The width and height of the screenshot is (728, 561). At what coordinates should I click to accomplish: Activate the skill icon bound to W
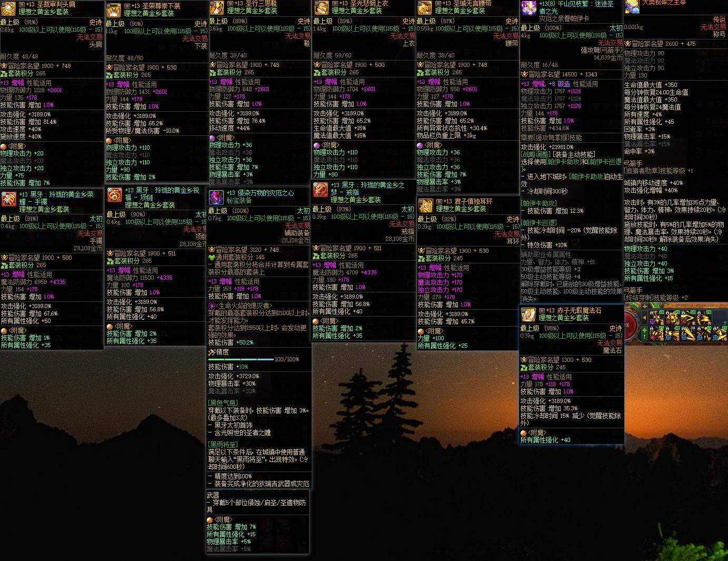tap(672, 318)
